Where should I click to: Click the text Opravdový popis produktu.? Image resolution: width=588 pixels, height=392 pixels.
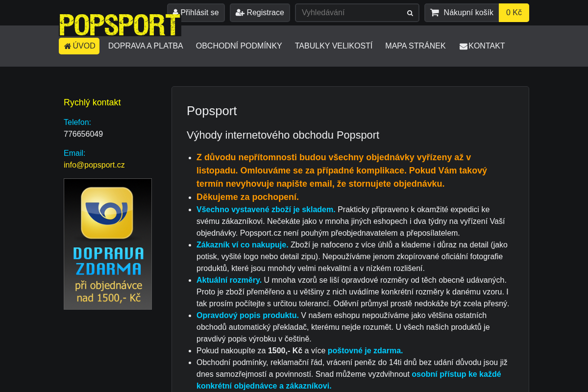[247, 316]
